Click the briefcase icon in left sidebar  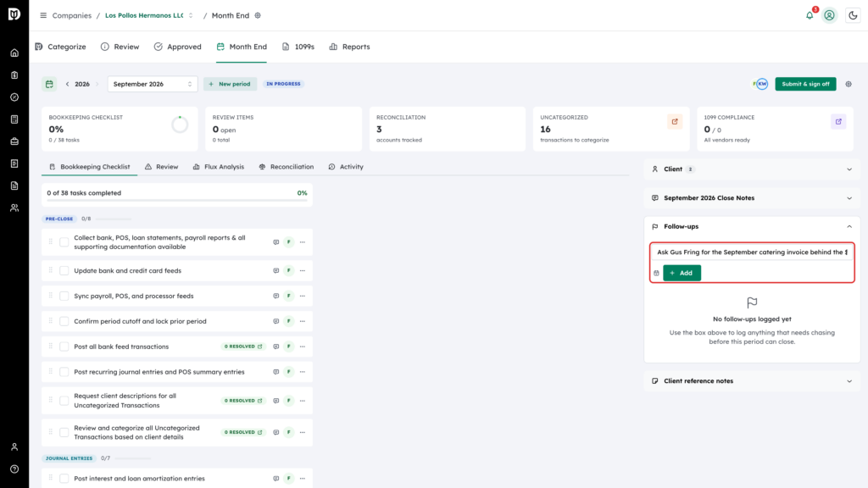(14, 141)
